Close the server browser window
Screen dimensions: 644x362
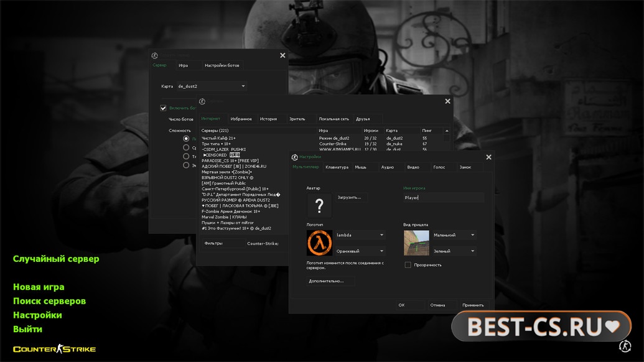coord(447,101)
